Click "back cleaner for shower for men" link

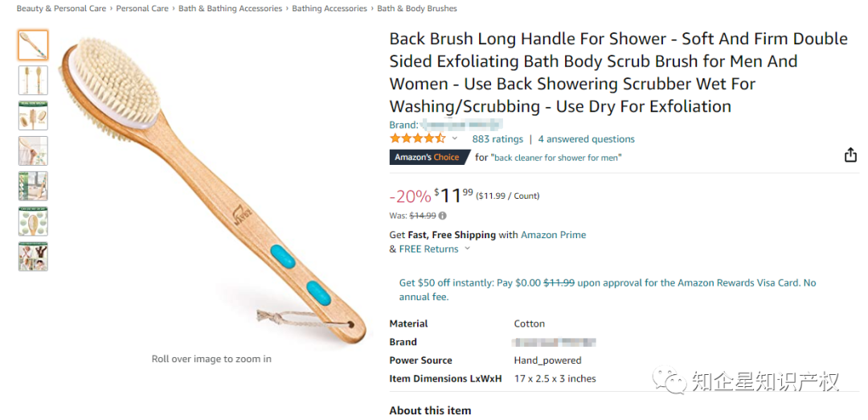[558, 158]
